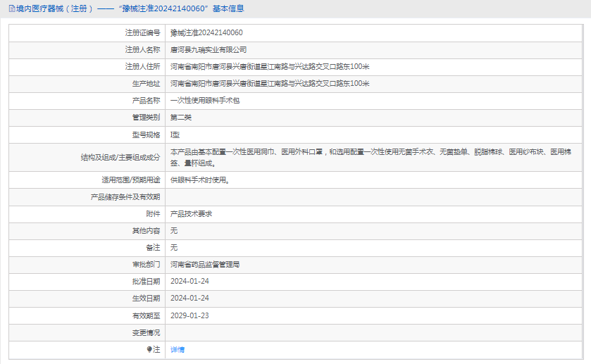Viewport: 591px width, 364px height.
Task: Click the 注册人住所 address value
Action: [x=270, y=67]
